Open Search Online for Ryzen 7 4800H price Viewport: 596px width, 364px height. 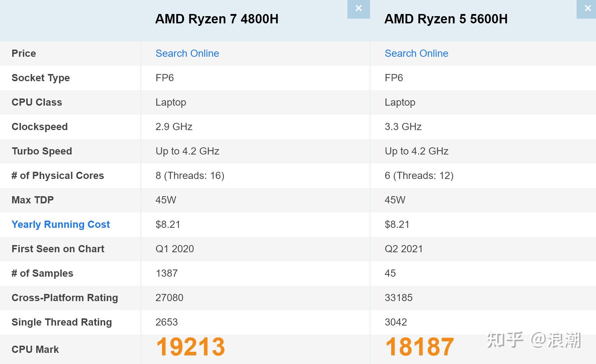187,53
